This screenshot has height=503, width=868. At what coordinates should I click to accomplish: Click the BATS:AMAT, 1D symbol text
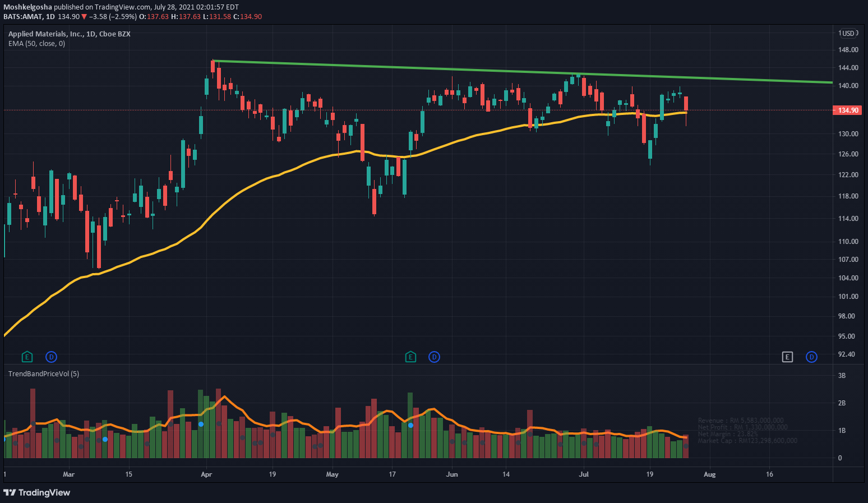pyautogui.click(x=29, y=16)
